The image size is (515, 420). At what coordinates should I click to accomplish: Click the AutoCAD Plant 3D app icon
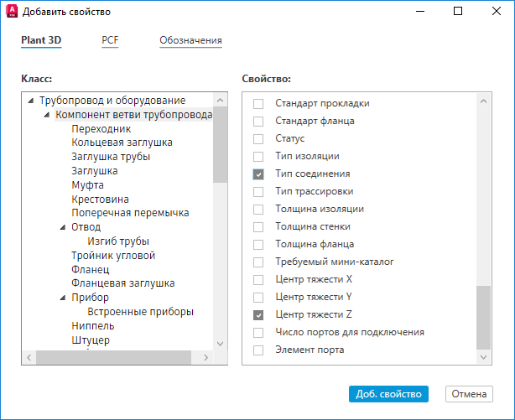[12, 13]
